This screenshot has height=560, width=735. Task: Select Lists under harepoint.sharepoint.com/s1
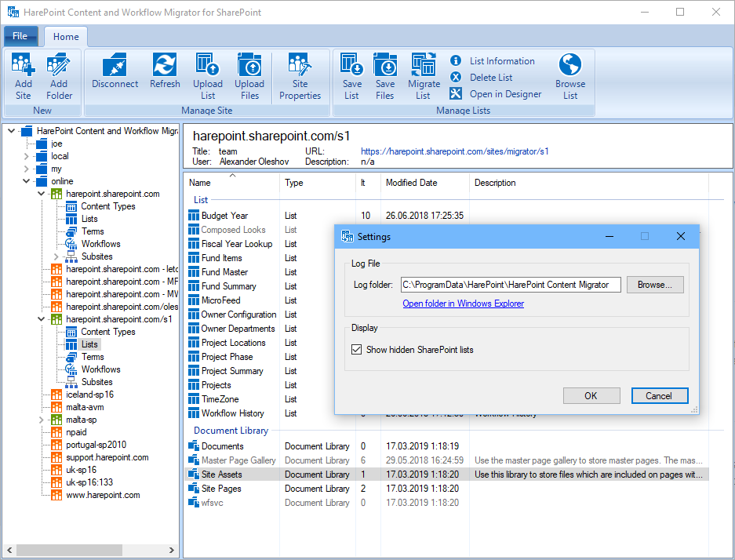89,344
